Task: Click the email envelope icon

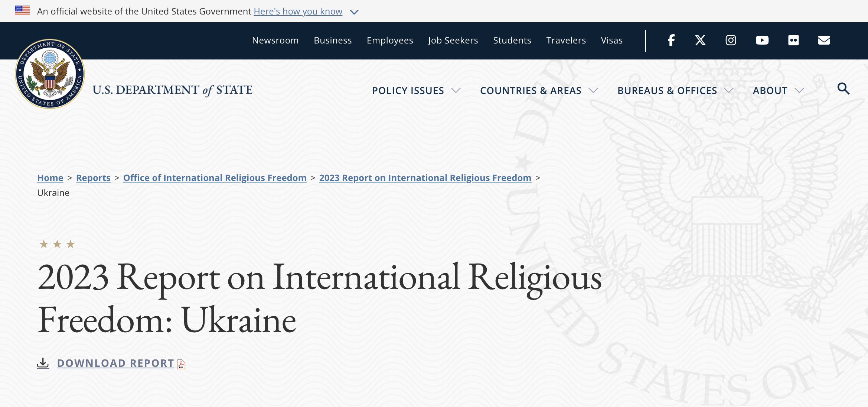Action: pos(824,40)
